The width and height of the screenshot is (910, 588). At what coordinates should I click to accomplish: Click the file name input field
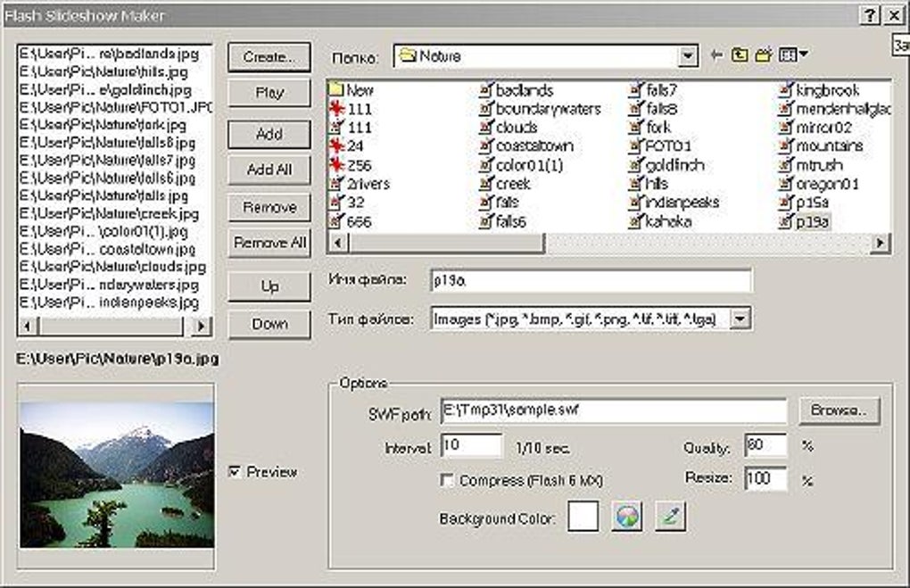coord(591,281)
